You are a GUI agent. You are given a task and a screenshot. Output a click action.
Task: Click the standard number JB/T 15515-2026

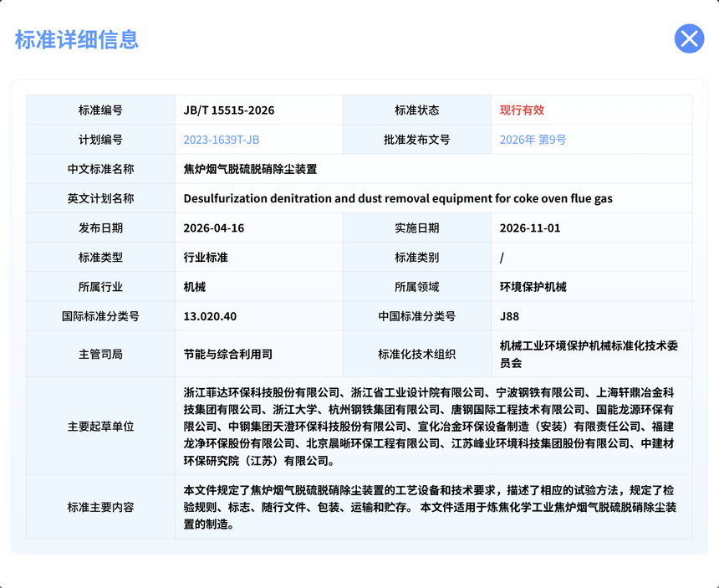click(x=229, y=110)
